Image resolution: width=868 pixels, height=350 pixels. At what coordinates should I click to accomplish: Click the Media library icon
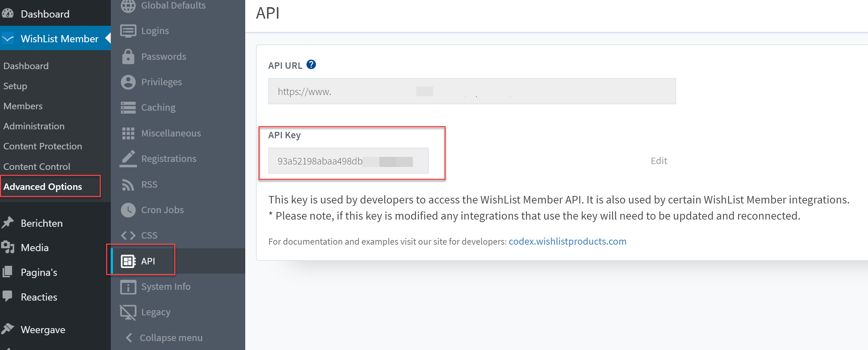pyautogui.click(x=8, y=247)
